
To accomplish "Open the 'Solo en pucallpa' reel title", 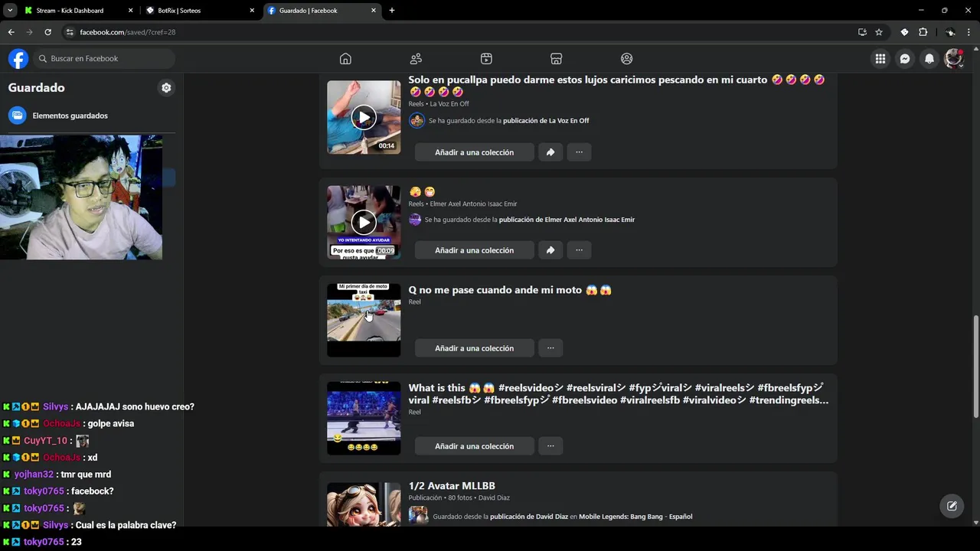I will click(616, 86).
